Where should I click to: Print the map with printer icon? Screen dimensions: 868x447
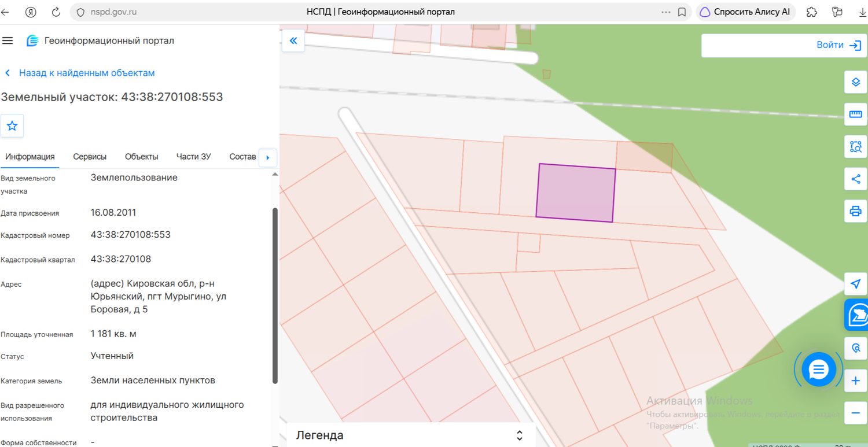pyautogui.click(x=856, y=210)
